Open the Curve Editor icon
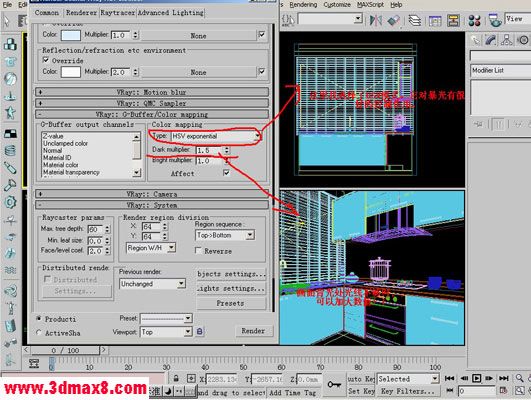The width and height of the screenshot is (531, 400). point(435,21)
